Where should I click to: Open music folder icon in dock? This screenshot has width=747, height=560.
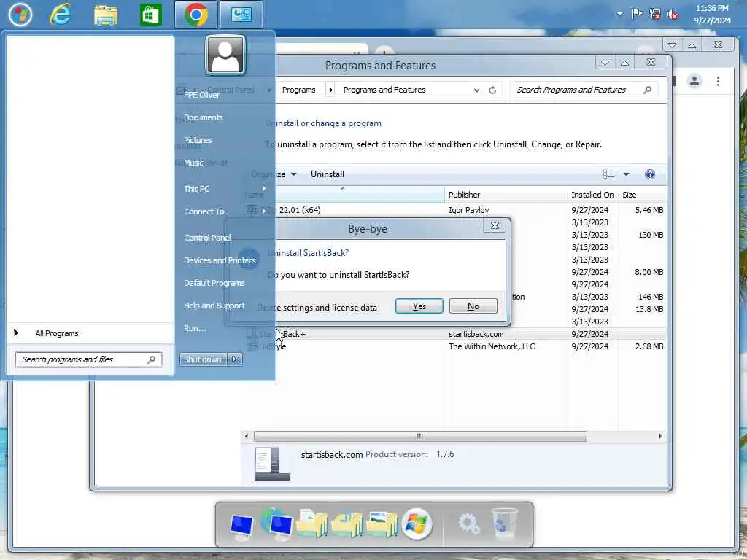click(347, 524)
